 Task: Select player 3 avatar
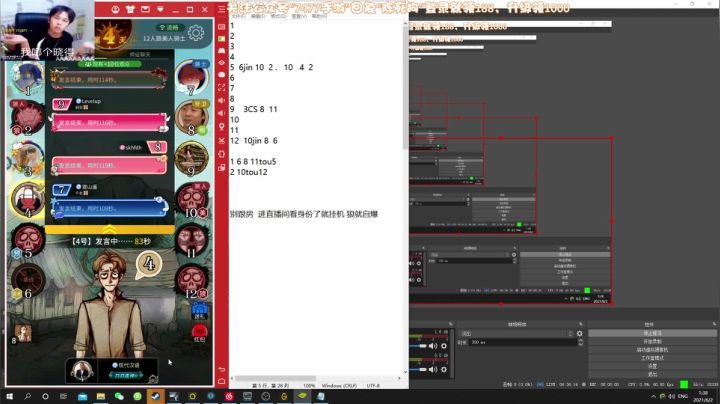click(28, 159)
